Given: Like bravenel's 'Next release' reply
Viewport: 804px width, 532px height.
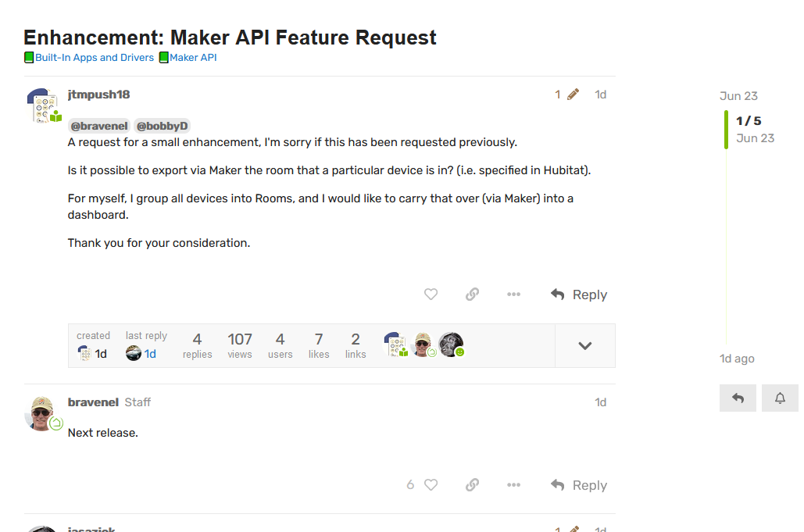Looking at the screenshot, I should (431, 485).
